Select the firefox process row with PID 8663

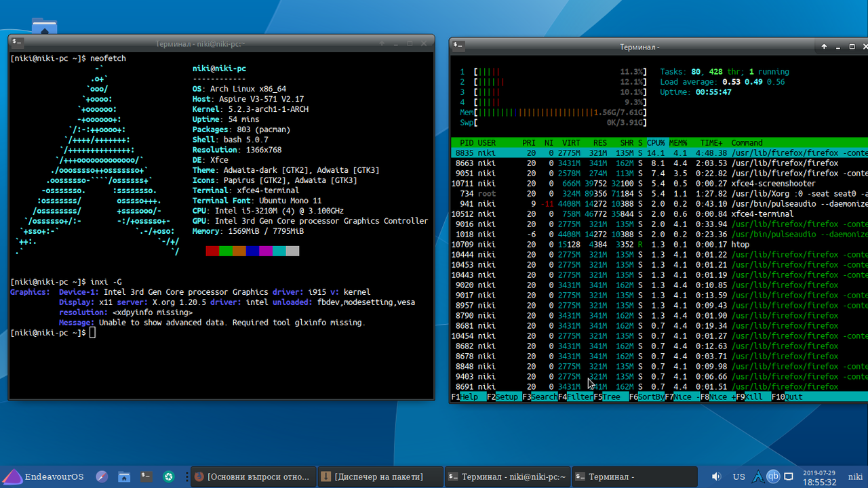659,163
